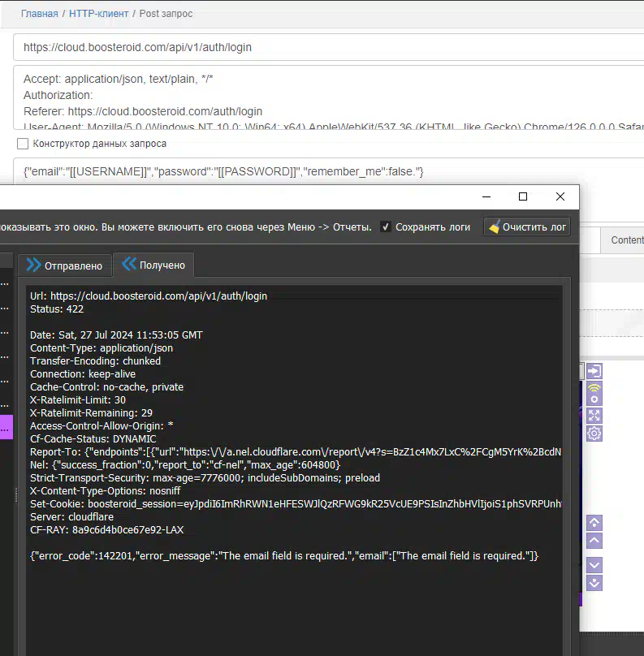This screenshot has width=644, height=656.
Task: Select the highlighted purple log list row
Action: tap(6, 427)
